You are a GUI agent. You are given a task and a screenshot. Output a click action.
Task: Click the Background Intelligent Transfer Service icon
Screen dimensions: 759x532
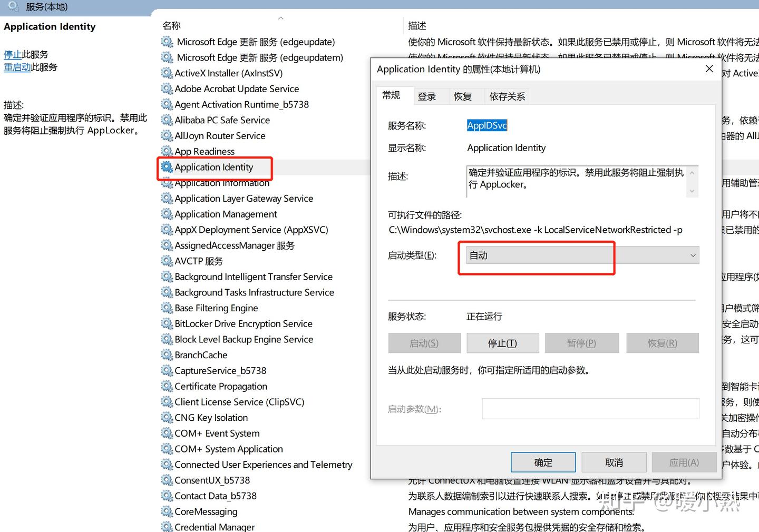click(x=167, y=277)
